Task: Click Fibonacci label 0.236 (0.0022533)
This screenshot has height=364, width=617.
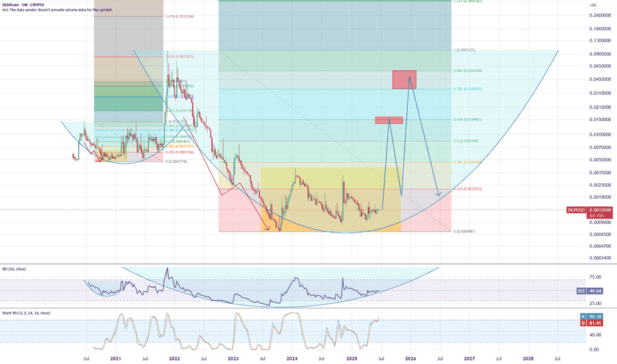Action: pyautogui.click(x=467, y=189)
